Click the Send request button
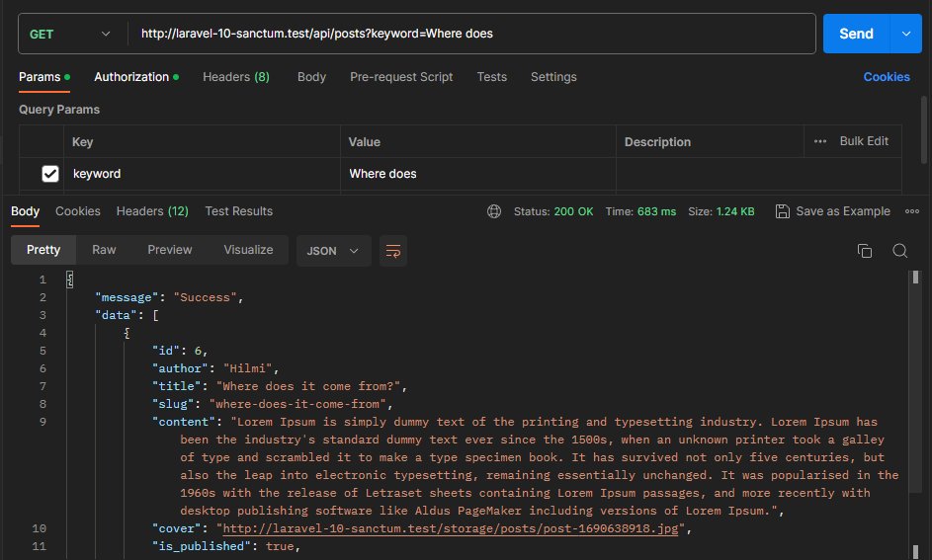The height and width of the screenshot is (560, 932). tap(856, 34)
